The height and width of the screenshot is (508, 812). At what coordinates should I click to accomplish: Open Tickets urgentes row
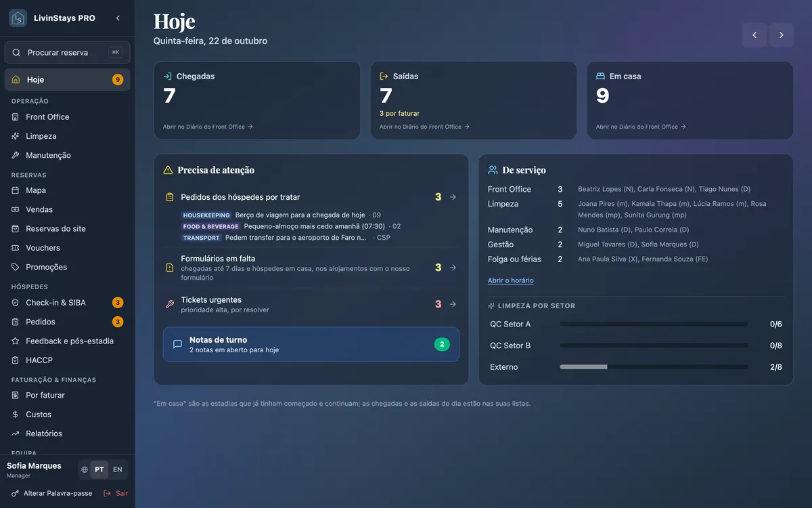point(311,304)
